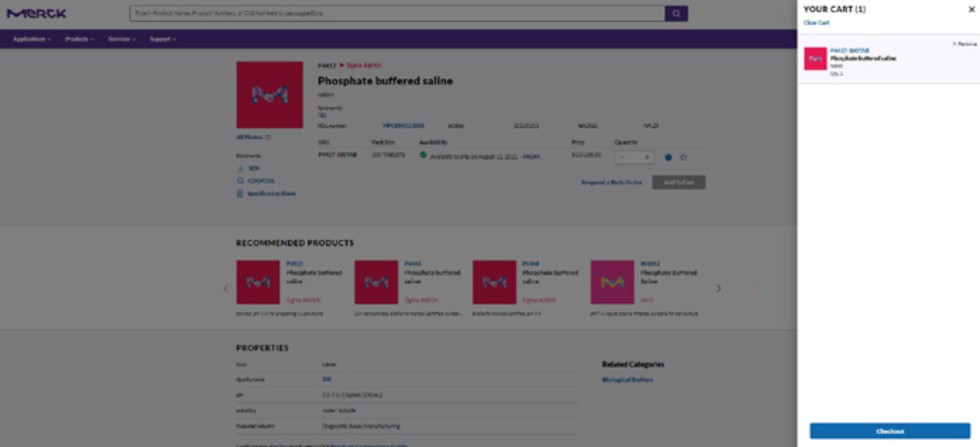Show previous recommended products with left arrow
Image resolution: width=980 pixels, height=447 pixels.
[226, 288]
